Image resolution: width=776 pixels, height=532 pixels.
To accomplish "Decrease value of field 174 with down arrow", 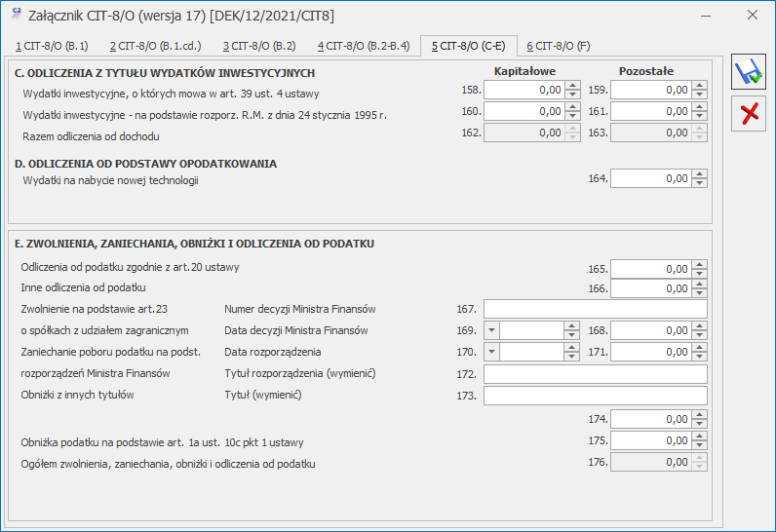I will [x=699, y=423].
